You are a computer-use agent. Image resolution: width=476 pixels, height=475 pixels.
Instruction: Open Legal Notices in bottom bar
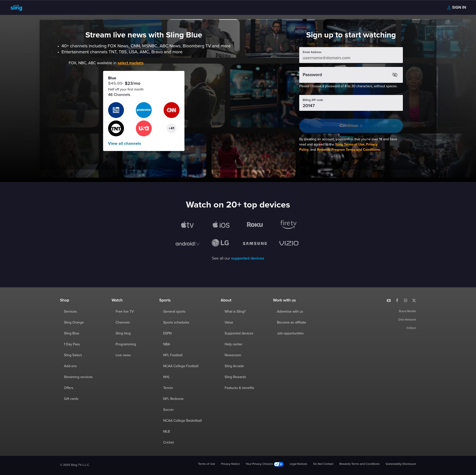point(298,464)
